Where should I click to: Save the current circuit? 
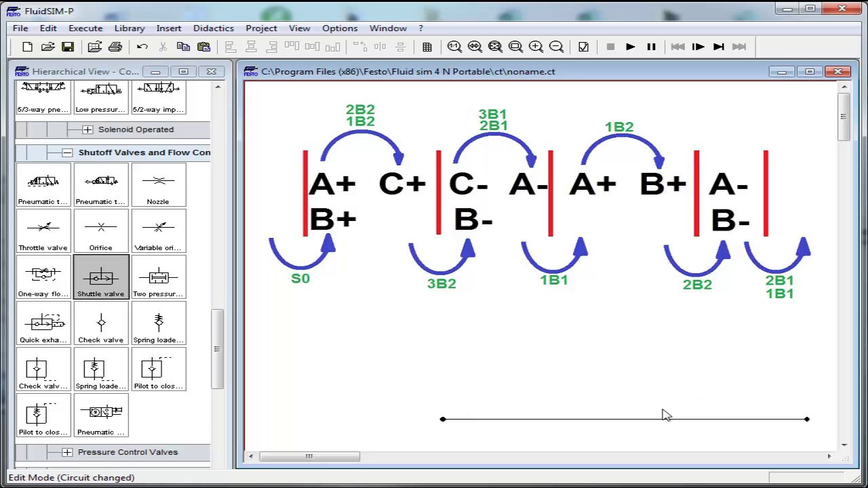[68, 47]
